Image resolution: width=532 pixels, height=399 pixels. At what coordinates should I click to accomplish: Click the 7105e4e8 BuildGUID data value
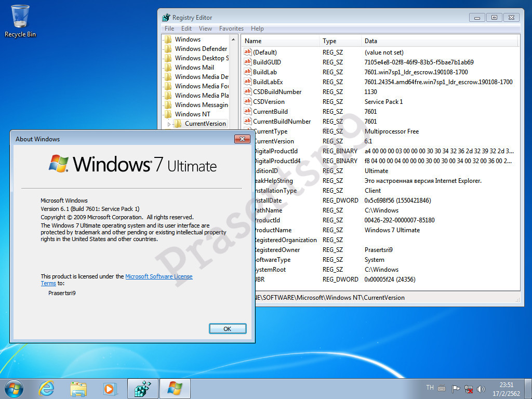click(x=419, y=62)
